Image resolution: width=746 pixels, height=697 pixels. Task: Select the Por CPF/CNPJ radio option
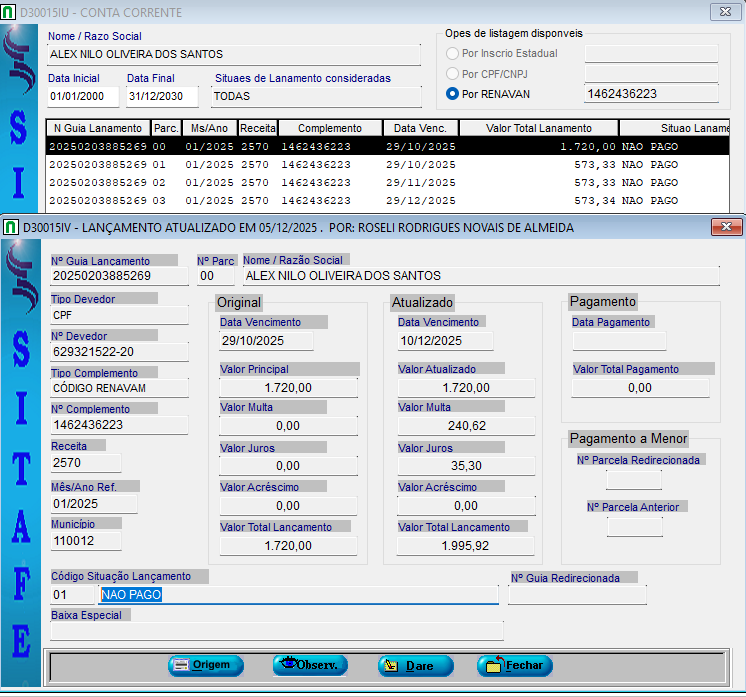[x=453, y=74]
